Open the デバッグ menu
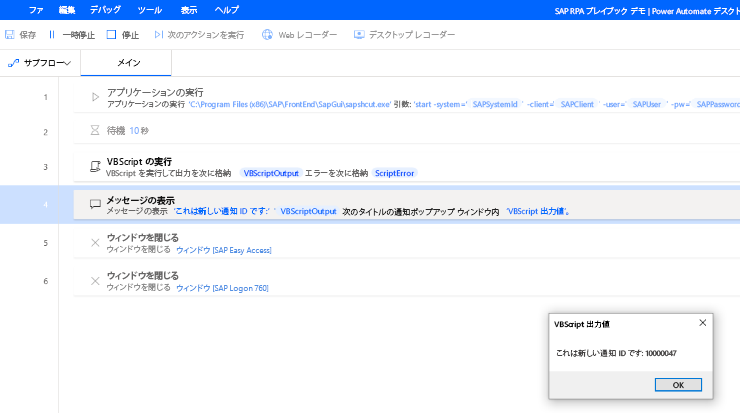740x413 pixels. point(105,10)
